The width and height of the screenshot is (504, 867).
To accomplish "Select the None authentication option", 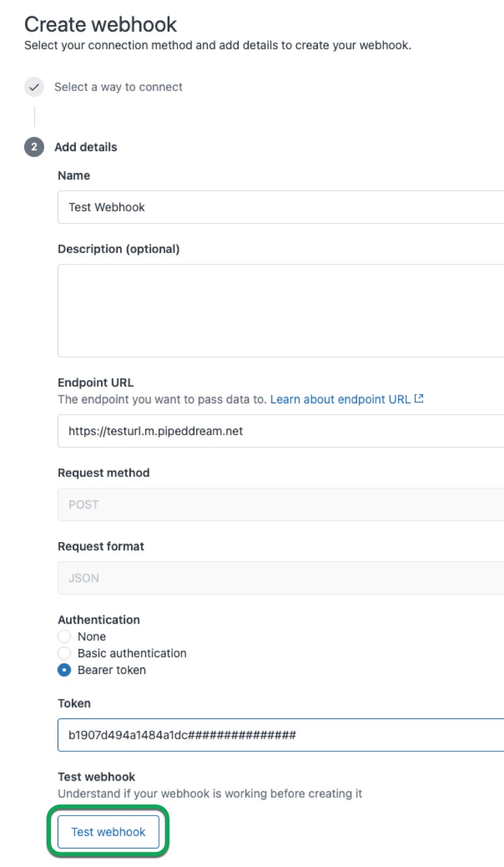I will [x=64, y=636].
